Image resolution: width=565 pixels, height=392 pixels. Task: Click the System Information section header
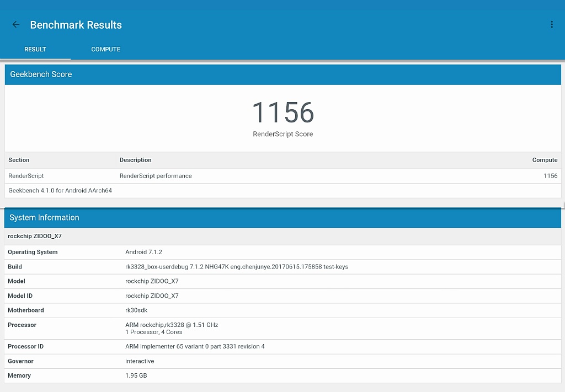point(283,218)
